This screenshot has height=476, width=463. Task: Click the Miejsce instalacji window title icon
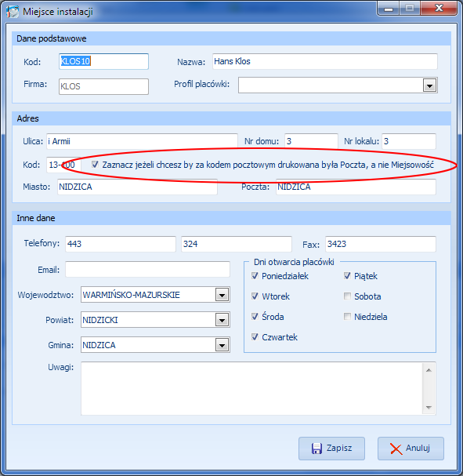13,12
